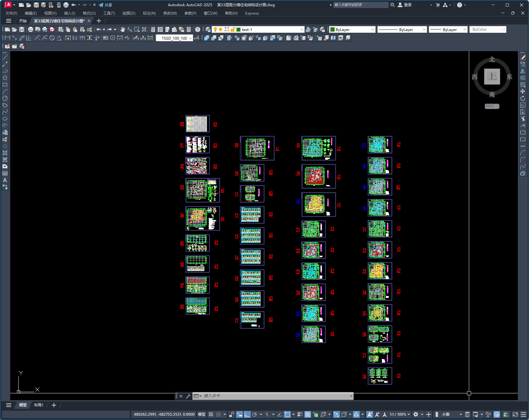The image size is (529, 420).
Task: Click the new drawing tab plus button
Action: click(99, 21)
